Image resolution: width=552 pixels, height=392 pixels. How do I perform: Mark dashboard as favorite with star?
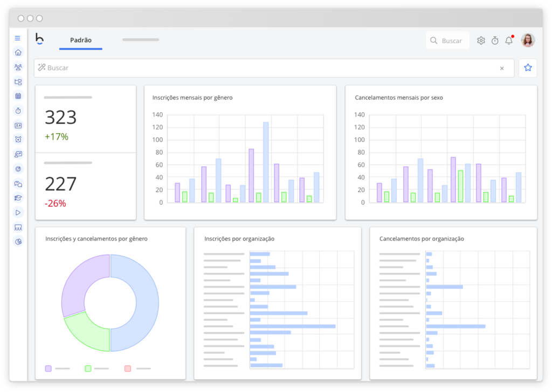tap(528, 67)
